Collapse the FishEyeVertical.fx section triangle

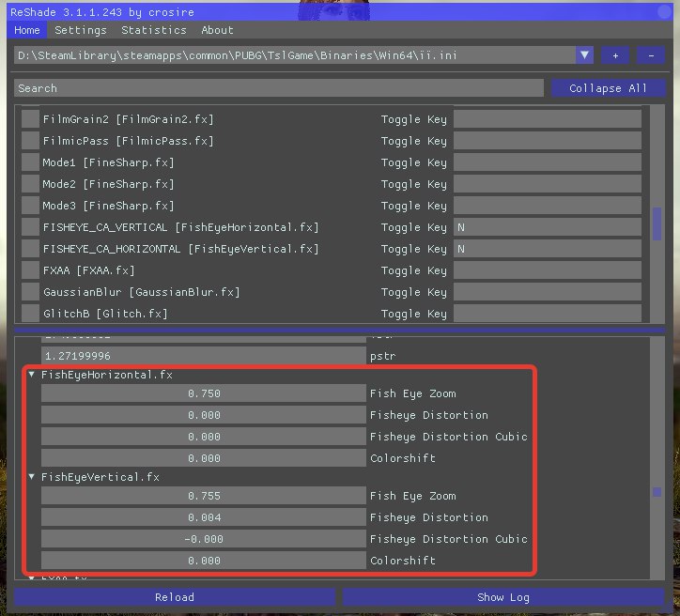pos(32,476)
